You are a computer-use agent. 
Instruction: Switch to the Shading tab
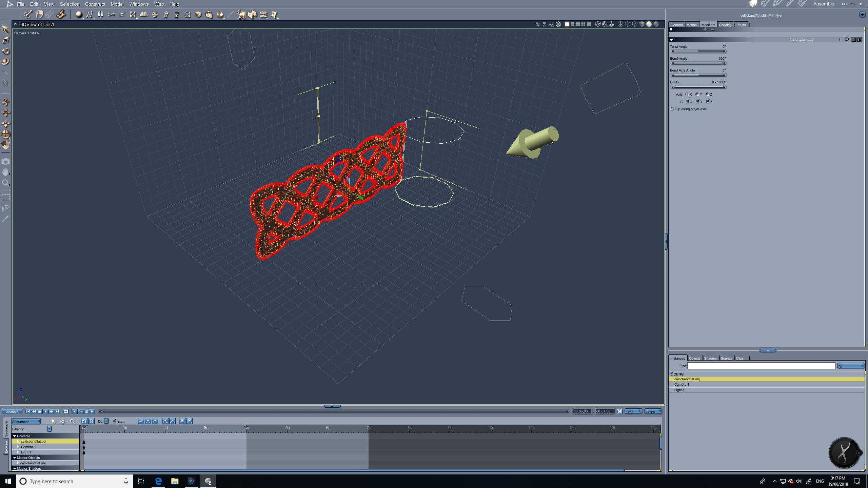click(x=725, y=25)
